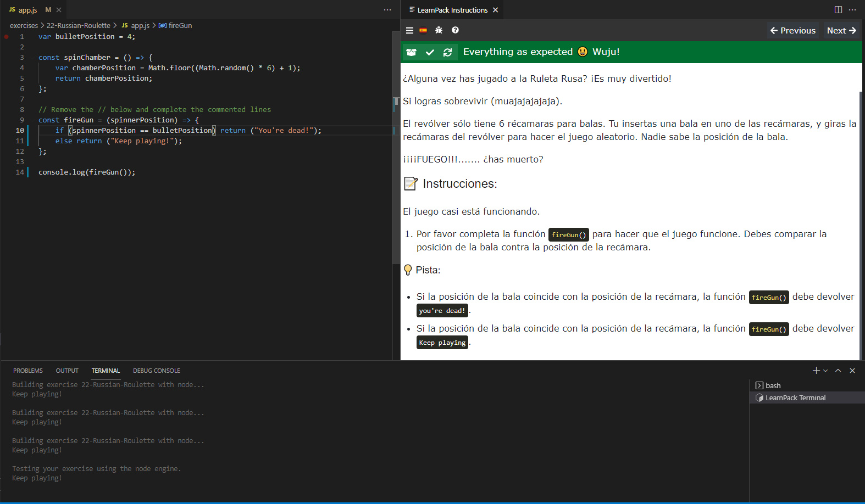The height and width of the screenshot is (504, 865).
Task: Click the "Keep playing" code snippet
Action: click(442, 343)
